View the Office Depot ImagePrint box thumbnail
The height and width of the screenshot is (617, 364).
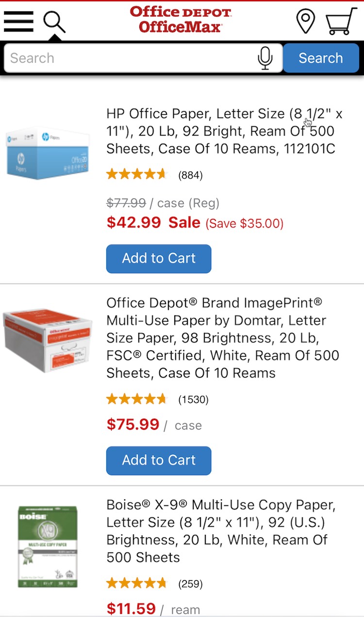[47, 340]
